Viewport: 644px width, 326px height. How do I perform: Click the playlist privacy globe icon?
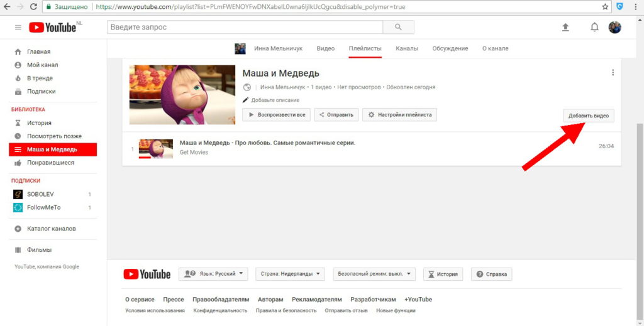point(247,87)
